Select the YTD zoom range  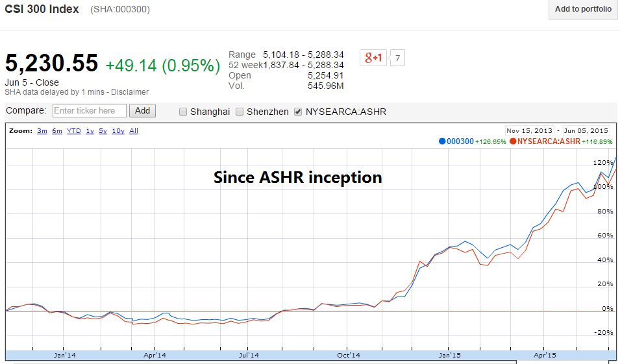tap(74, 131)
